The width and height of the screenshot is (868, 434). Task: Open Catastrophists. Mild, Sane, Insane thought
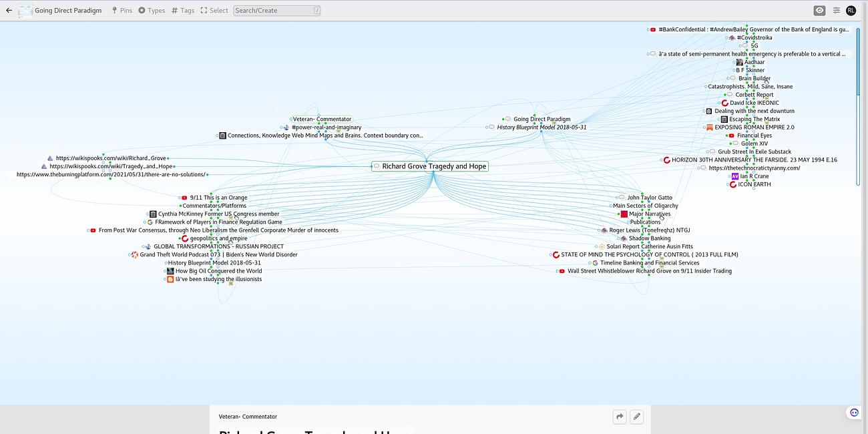750,87
